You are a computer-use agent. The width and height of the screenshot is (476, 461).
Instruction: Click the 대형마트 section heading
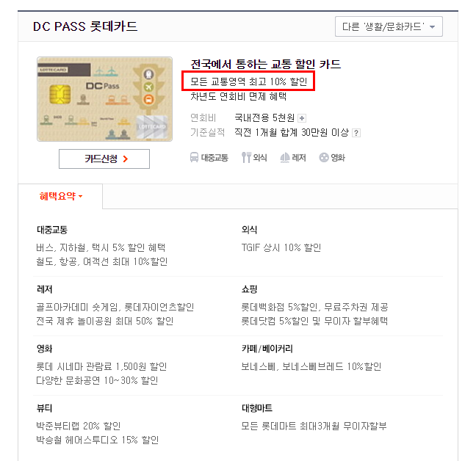[x=257, y=408]
